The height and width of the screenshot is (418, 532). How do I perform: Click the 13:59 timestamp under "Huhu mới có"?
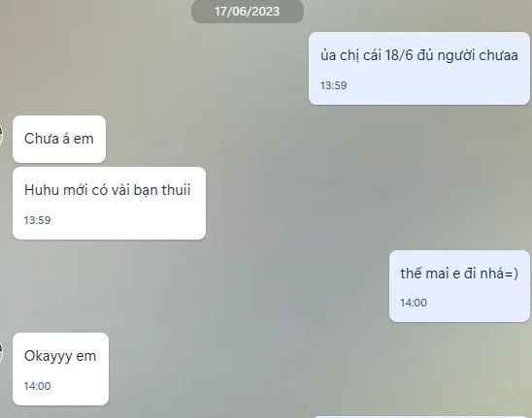[x=37, y=220]
